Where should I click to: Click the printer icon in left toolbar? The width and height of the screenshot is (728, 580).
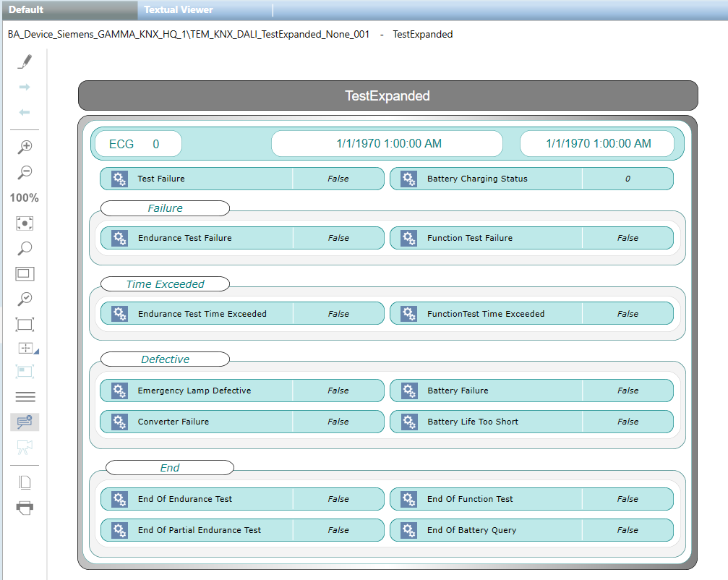[x=25, y=508]
